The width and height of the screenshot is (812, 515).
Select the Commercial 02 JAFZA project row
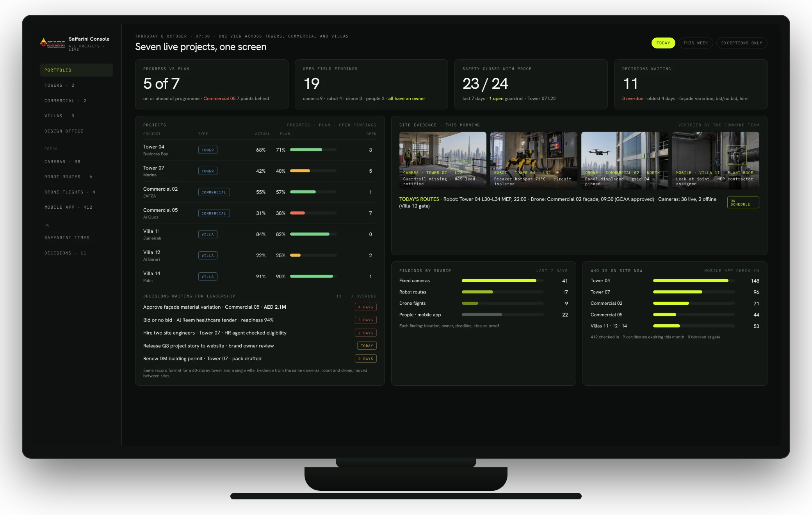pyautogui.click(x=260, y=192)
